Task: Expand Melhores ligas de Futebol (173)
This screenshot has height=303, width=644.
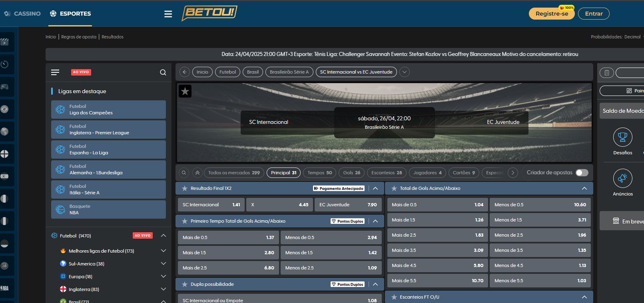Action: (163, 251)
